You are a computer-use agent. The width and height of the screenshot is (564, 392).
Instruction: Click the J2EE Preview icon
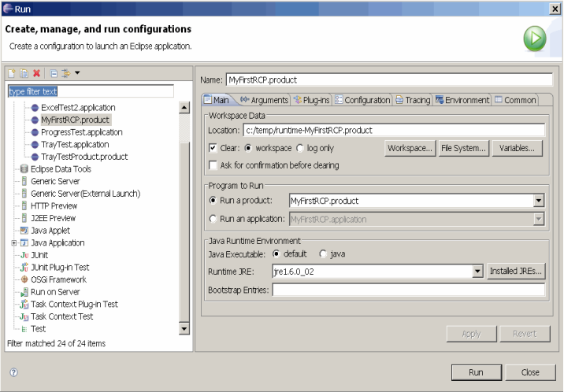pyautogui.click(x=24, y=218)
